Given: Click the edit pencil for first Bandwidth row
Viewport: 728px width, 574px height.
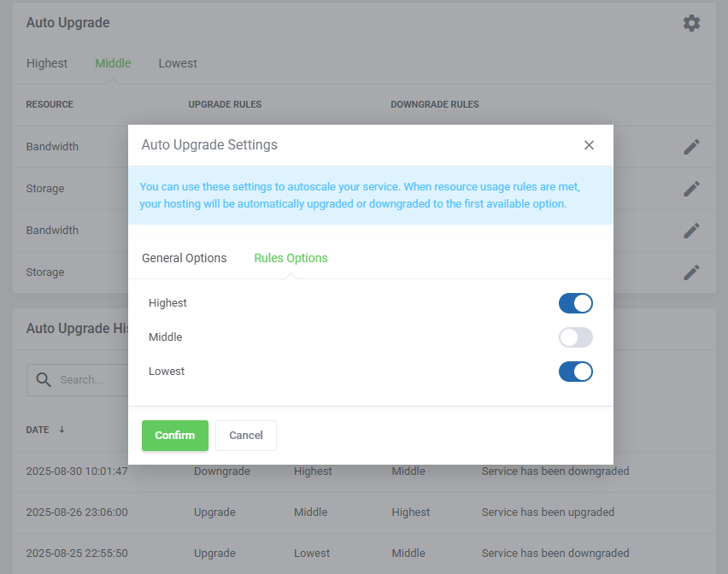Looking at the screenshot, I should tap(690, 146).
